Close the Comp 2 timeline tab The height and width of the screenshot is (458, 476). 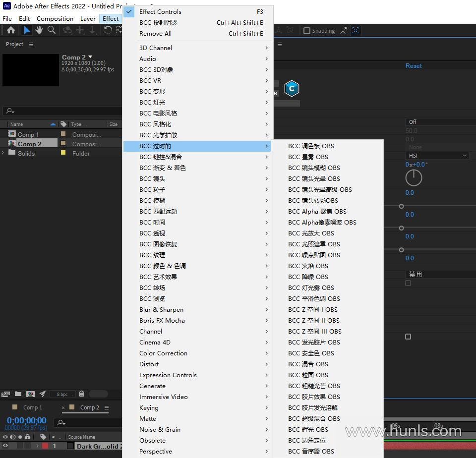63,407
